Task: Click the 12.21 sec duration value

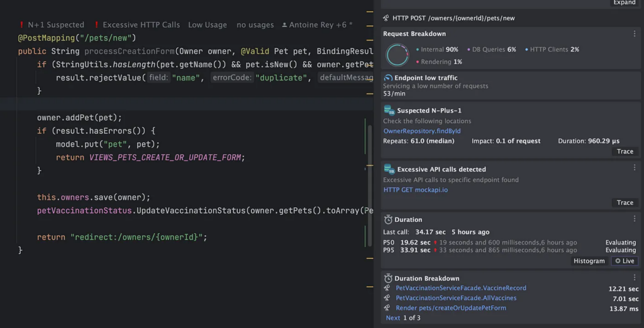Action: pyautogui.click(x=623, y=288)
